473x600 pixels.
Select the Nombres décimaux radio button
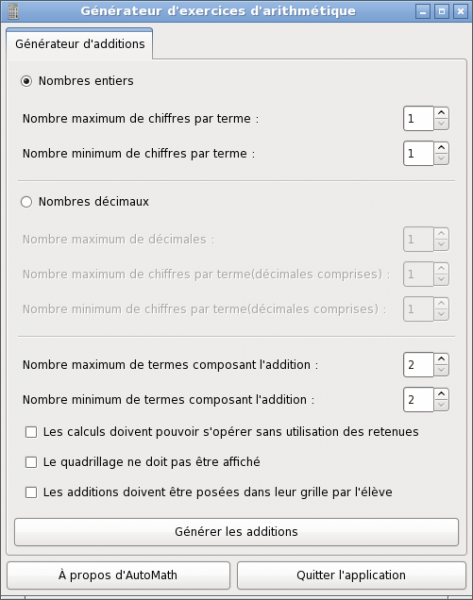point(26,202)
